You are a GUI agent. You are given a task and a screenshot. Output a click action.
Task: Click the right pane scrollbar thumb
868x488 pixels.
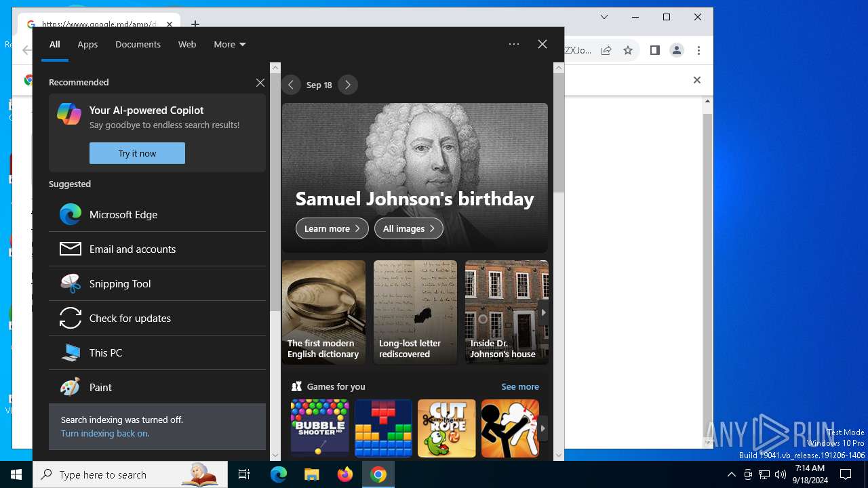(x=559, y=132)
